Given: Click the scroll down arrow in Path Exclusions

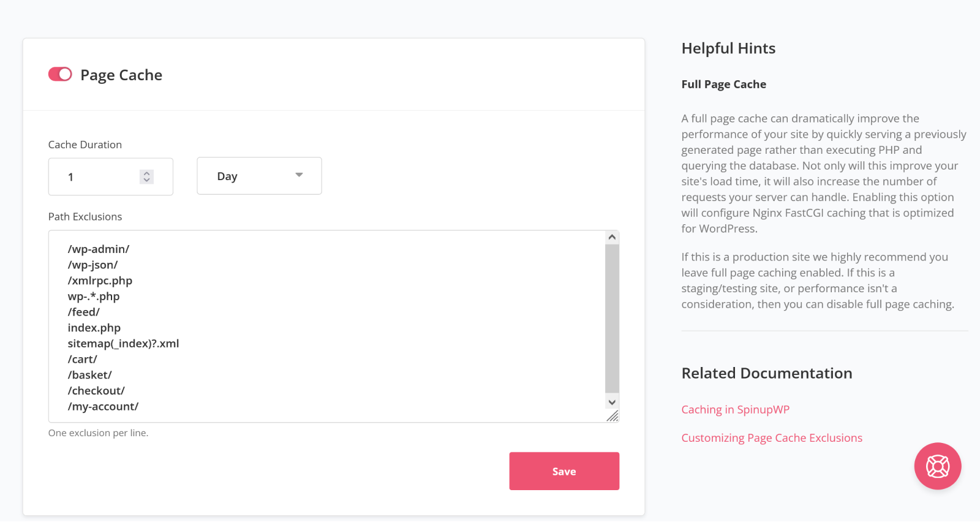Looking at the screenshot, I should 612,402.
